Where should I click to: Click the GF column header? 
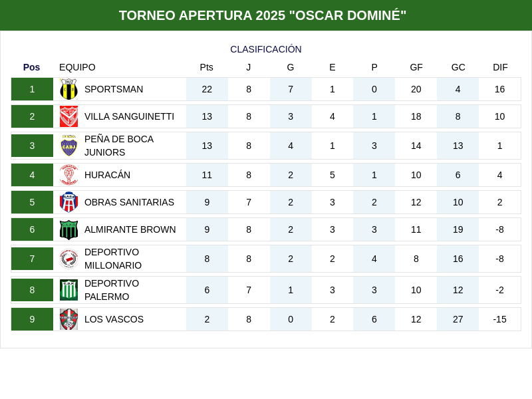[416, 67]
